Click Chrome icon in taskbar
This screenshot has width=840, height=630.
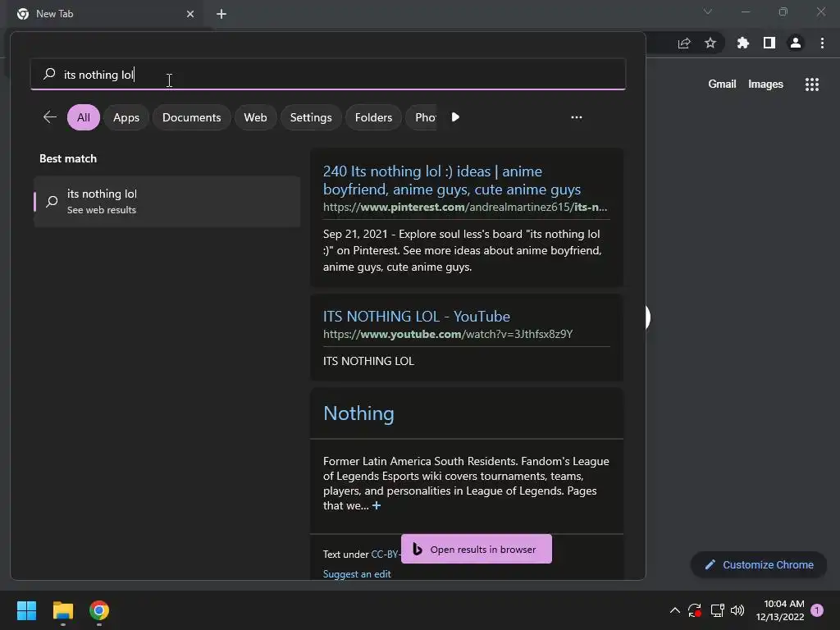click(x=99, y=610)
